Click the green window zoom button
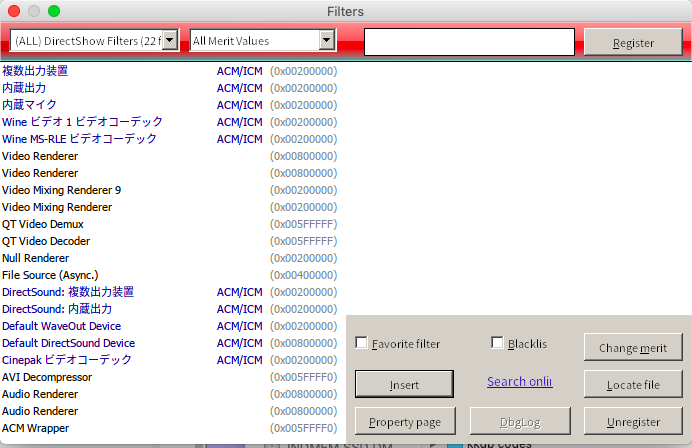The width and height of the screenshot is (692, 448). pyautogui.click(x=54, y=11)
